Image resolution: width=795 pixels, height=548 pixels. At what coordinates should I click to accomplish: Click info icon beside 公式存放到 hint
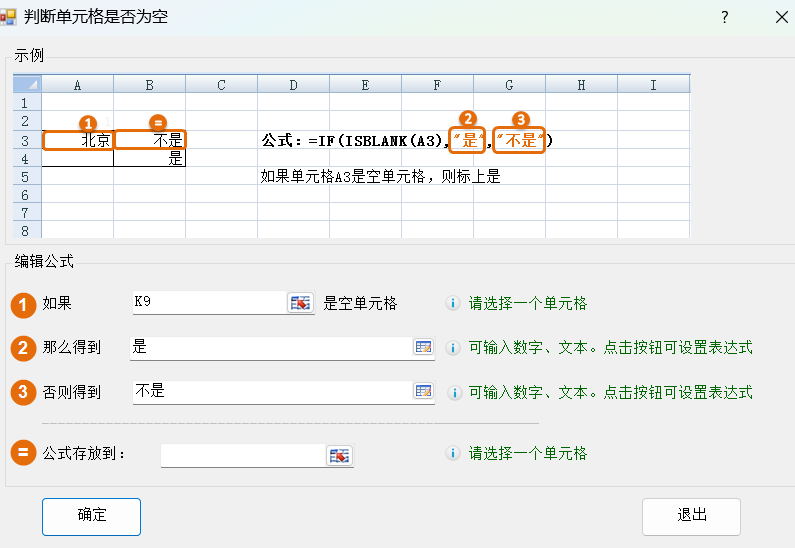(453, 454)
